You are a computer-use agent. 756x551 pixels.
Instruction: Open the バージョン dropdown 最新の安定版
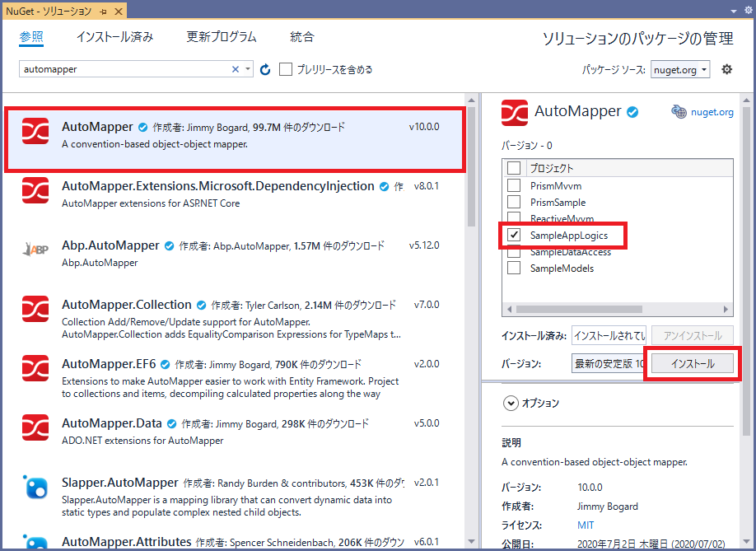pos(609,363)
